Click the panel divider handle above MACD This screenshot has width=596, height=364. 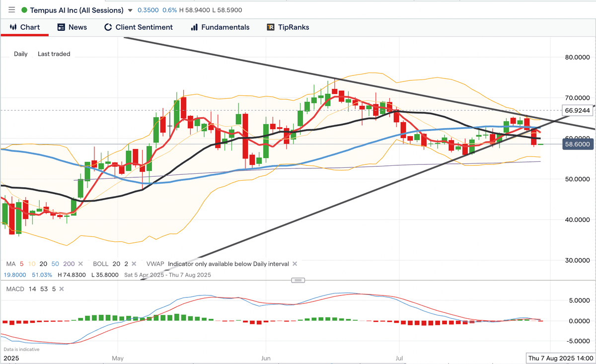pos(298,280)
